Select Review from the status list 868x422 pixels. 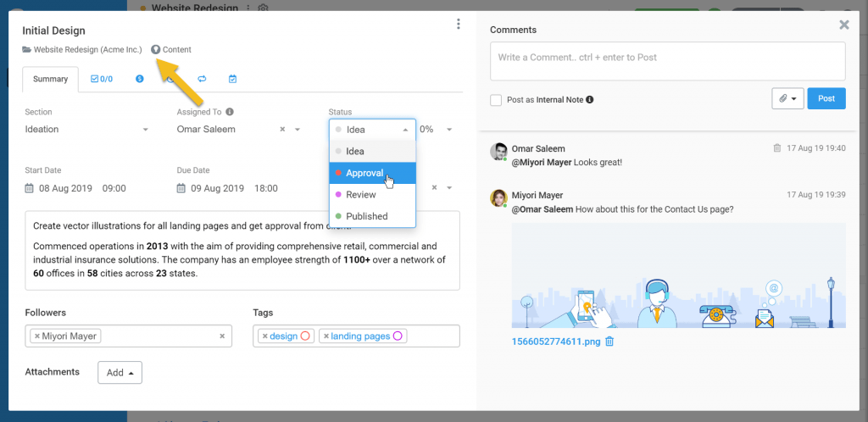[361, 195]
